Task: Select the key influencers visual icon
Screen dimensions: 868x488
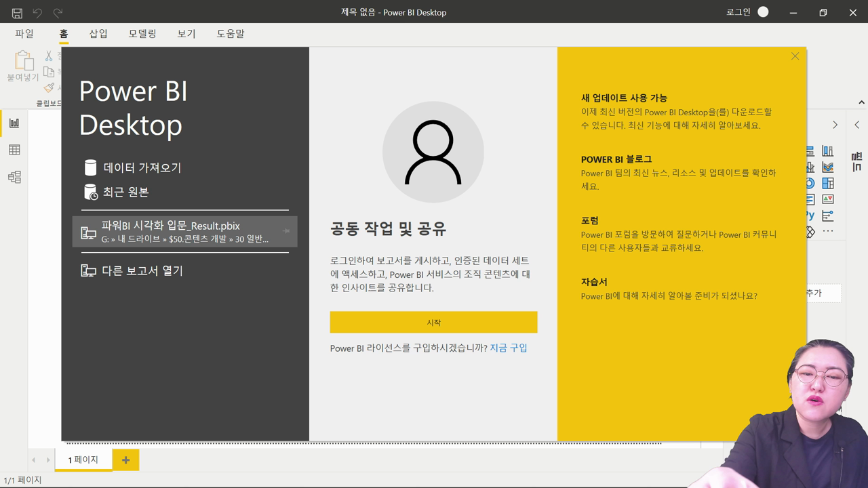Action: coord(828,216)
